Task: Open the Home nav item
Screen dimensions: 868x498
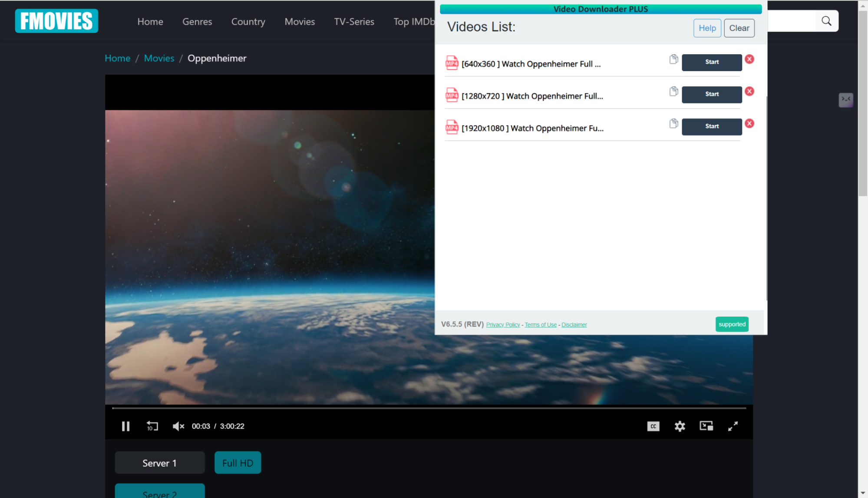Action: pyautogui.click(x=150, y=22)
